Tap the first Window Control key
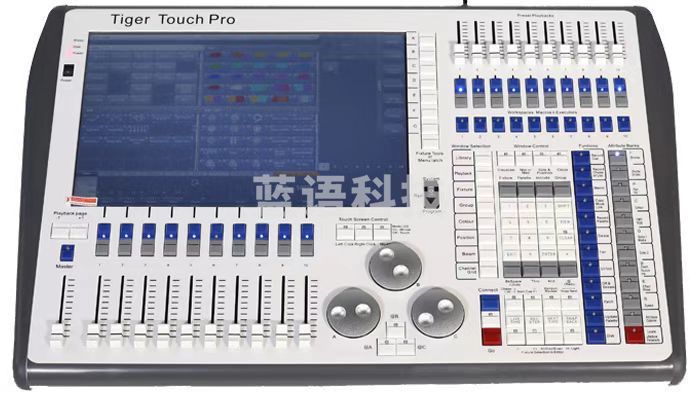This screenshot has width=699, height=393. point(505,158)
